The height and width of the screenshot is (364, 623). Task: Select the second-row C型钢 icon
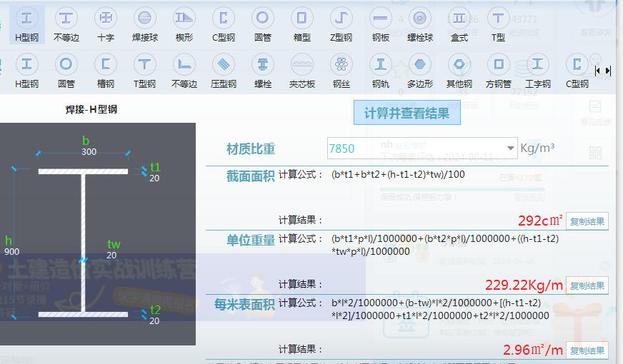point(577,71)
